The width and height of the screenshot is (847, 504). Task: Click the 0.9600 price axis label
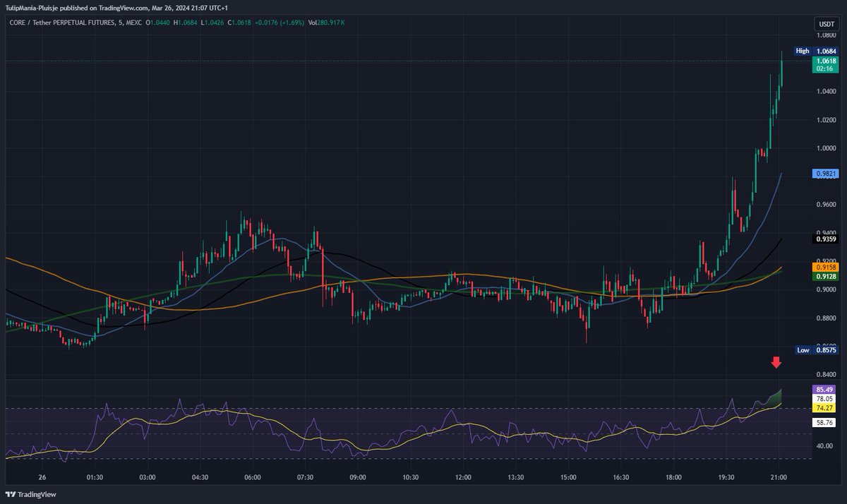click(825, 205)
